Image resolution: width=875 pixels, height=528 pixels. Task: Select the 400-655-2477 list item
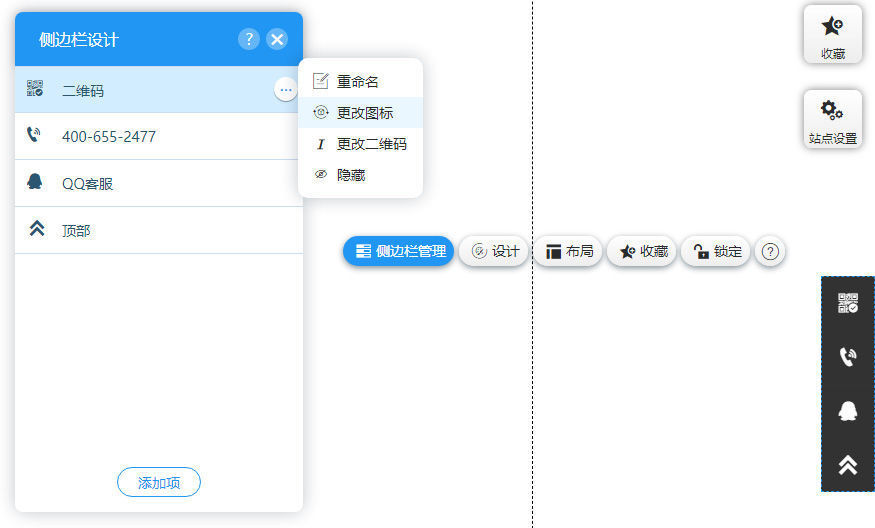[159, 136]
